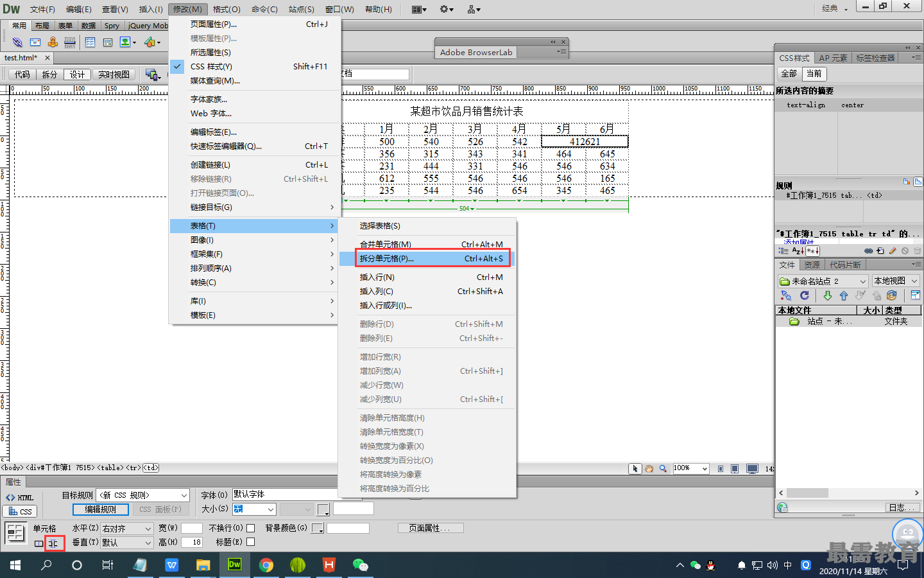Viewport: 924px width, 578px height.
Task: Tick the 不换行 checkbox
Action: (x=251, y=528)
